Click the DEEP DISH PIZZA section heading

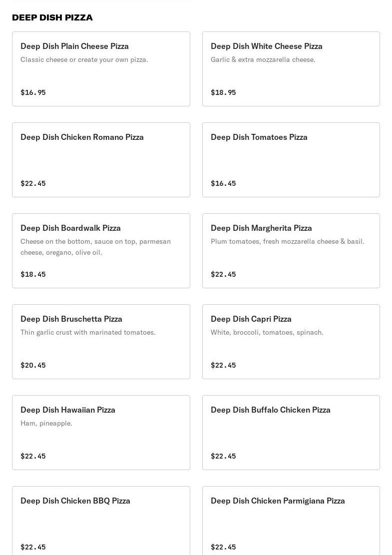click(52, 17)
